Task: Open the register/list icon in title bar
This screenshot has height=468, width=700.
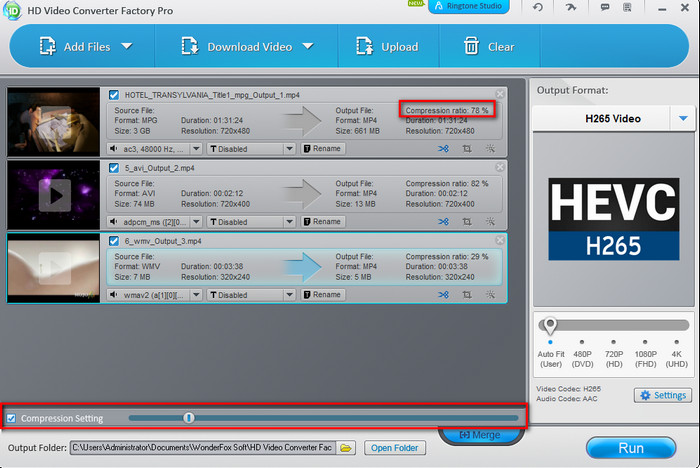Action: (x=627, y=7)
